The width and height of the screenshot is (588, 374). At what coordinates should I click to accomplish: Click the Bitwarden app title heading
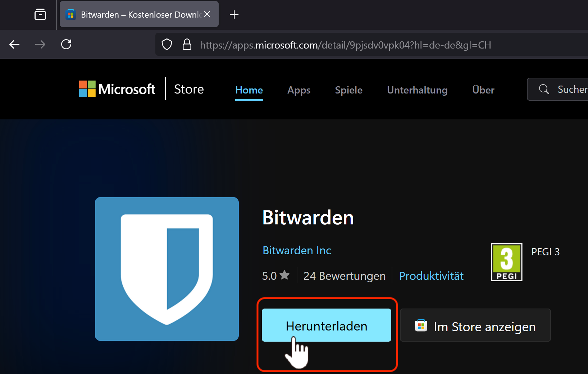click(308, 218)
